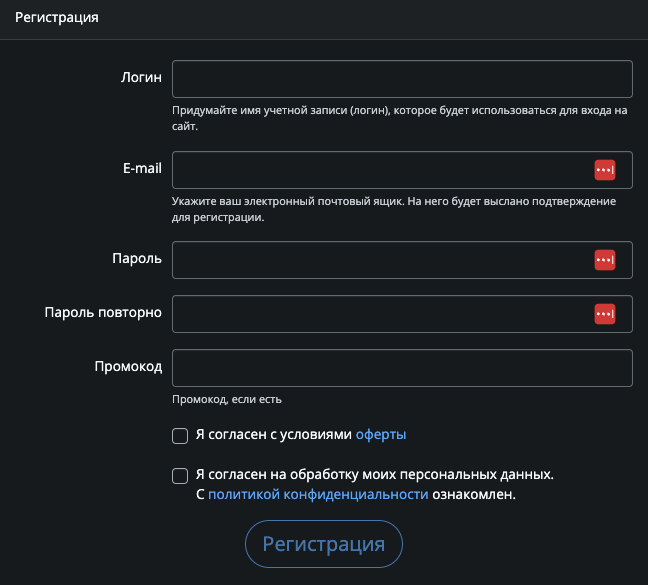Click into the E-mail text field
The width and height of the screenshot is (648, 585).
(x=380, y=170)
